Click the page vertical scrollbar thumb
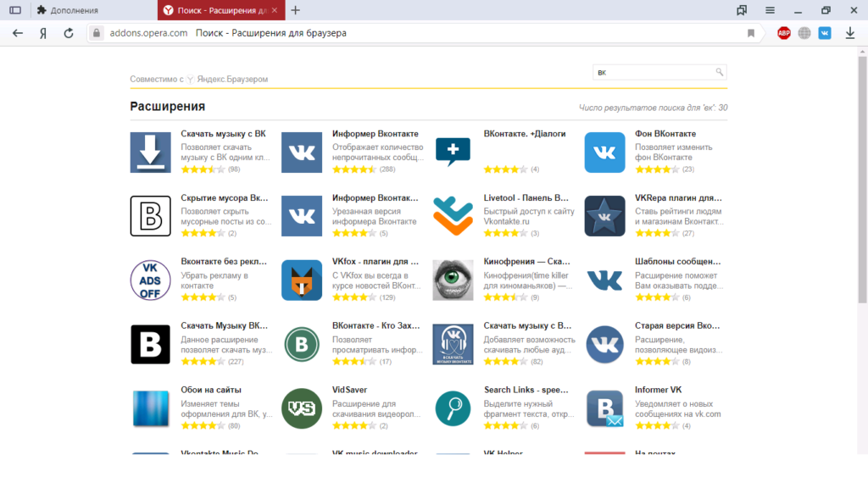Screen dimensions: 868x488 tap(862, 180)
